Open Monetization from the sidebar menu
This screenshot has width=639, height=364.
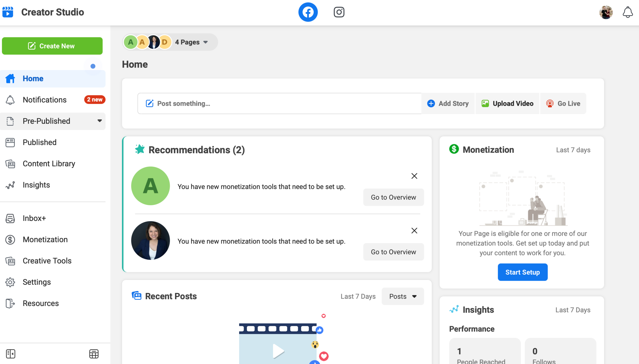pyautogui.click(x=45, y=240)
